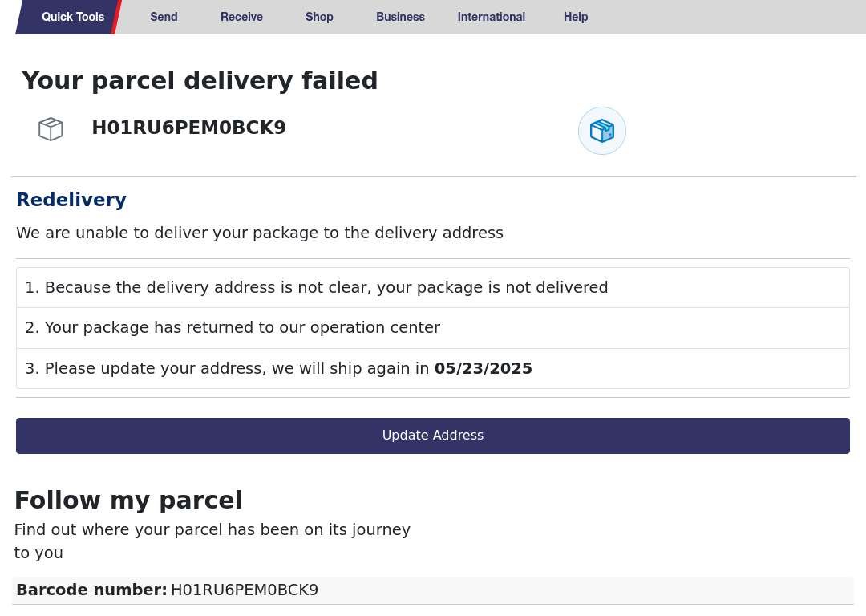Click the Redelivery heading
Image resolution: width=866 pixels, height=616 pixels.
[x=71, y=200]
